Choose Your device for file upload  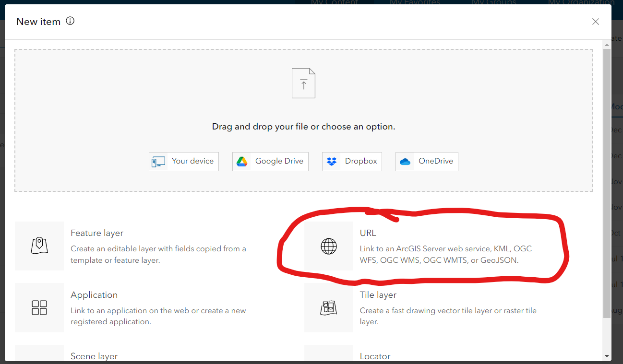[x=183, y=161]
